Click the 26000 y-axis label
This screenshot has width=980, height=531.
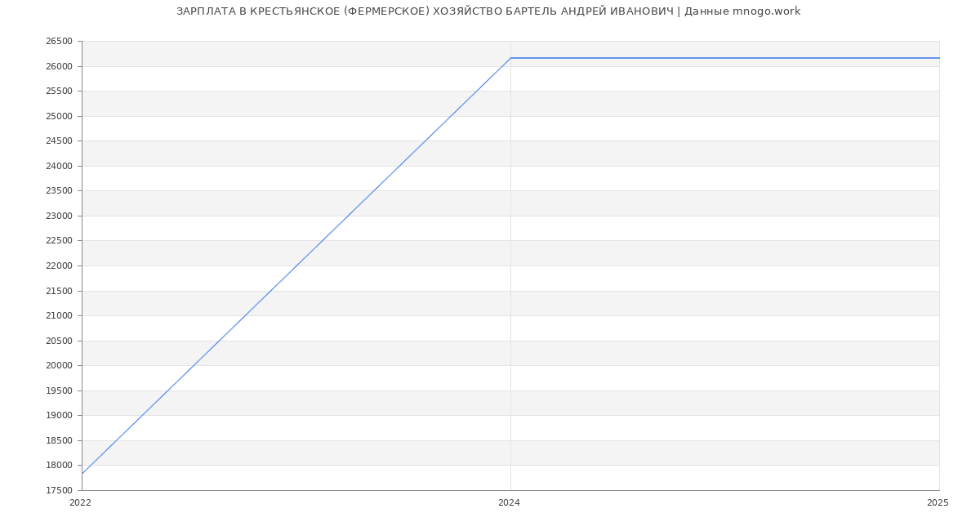click(59, 66)
